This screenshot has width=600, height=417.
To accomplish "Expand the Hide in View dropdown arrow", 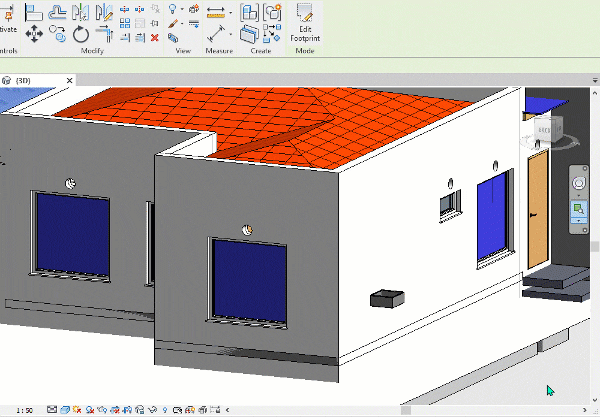I will (182, 9).
